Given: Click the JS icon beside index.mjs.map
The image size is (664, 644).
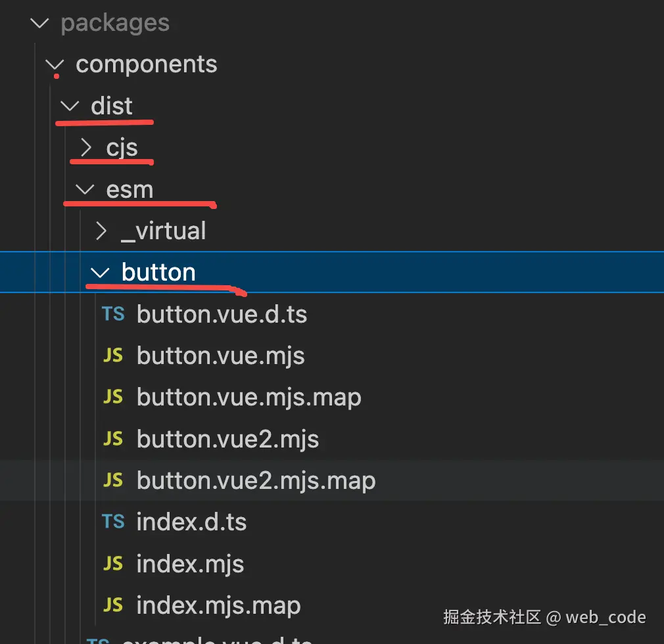Looking at the screenshot, I should (113, 605).
